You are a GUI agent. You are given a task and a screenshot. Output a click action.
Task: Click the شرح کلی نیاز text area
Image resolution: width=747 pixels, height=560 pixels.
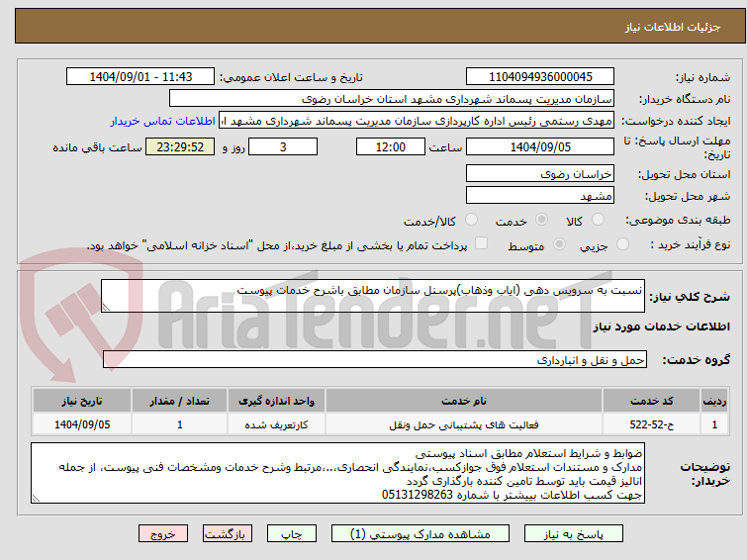pos(373,296)
